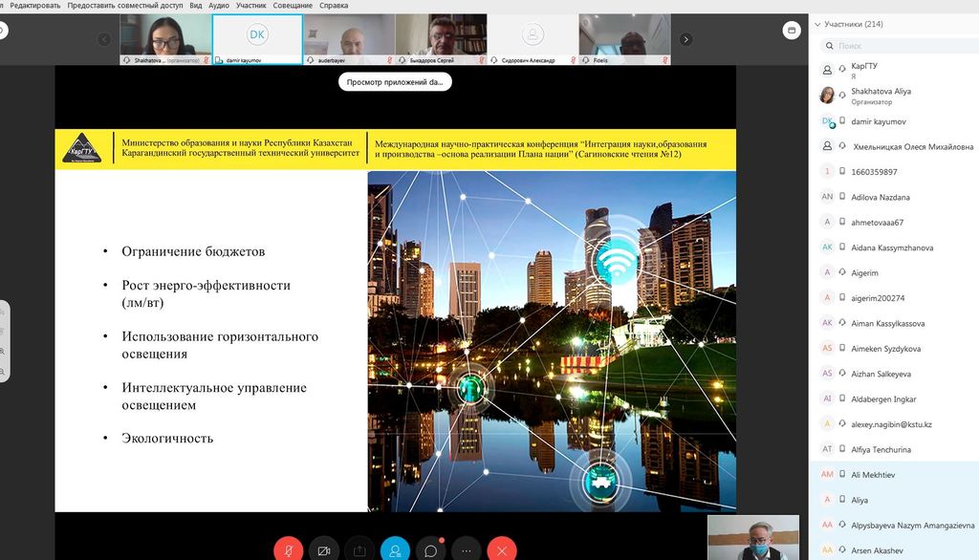
Task: Open the share content button
Action: [359, 550]
